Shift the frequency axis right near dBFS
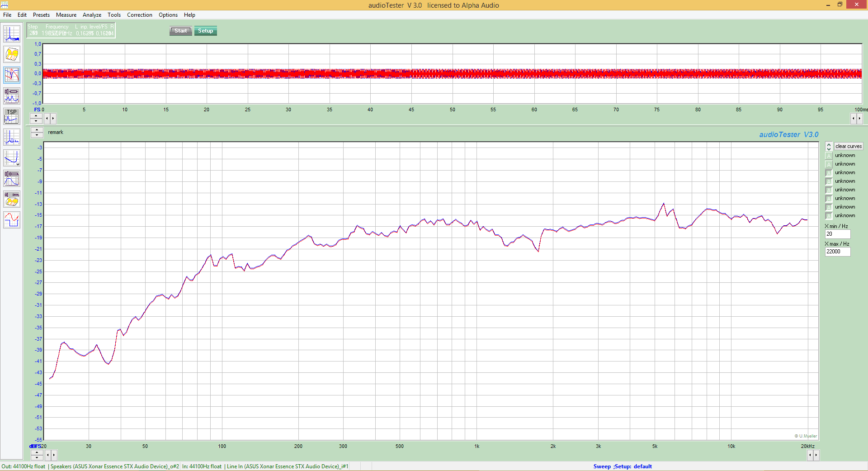The image size is (868, 471). [x=54, y=455]
